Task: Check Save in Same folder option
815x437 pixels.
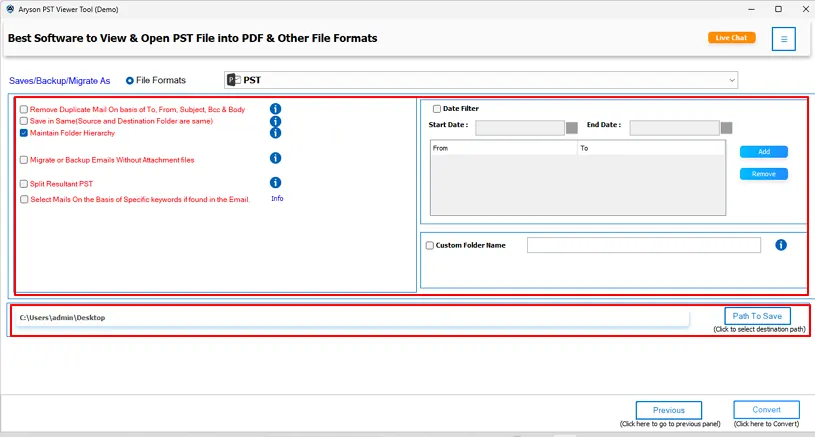Action: tap(24, 121)
